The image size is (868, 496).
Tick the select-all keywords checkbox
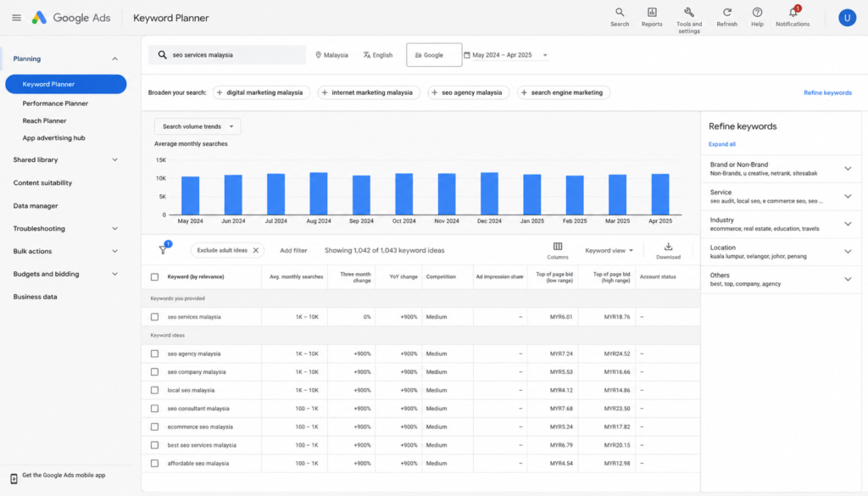(154, 276)
